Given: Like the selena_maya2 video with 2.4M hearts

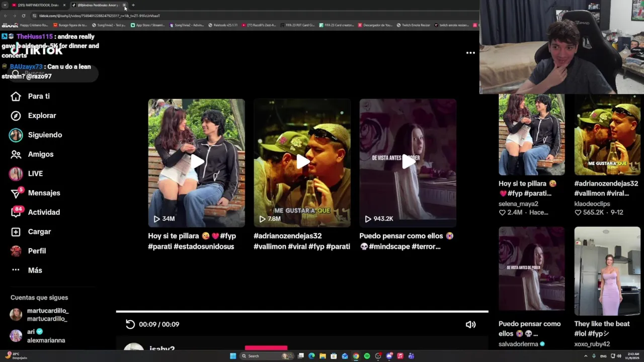Looking at the screenshot, I should tap(502, 213).
